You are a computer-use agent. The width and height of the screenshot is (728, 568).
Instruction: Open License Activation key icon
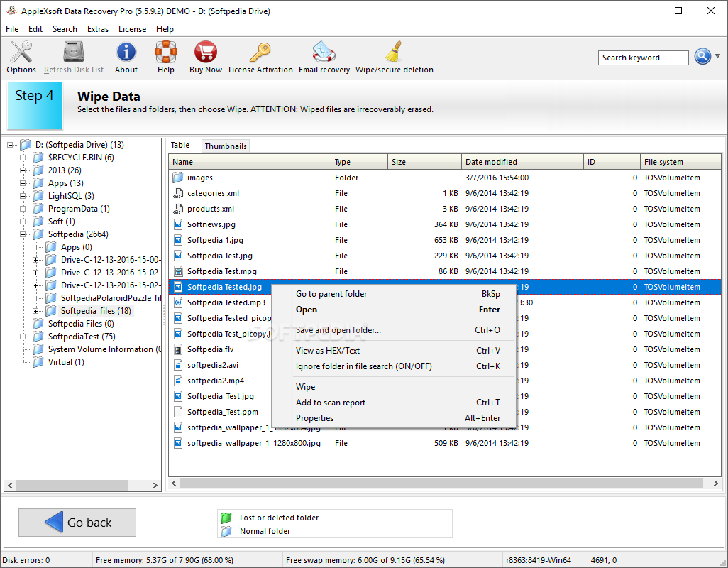260,52
